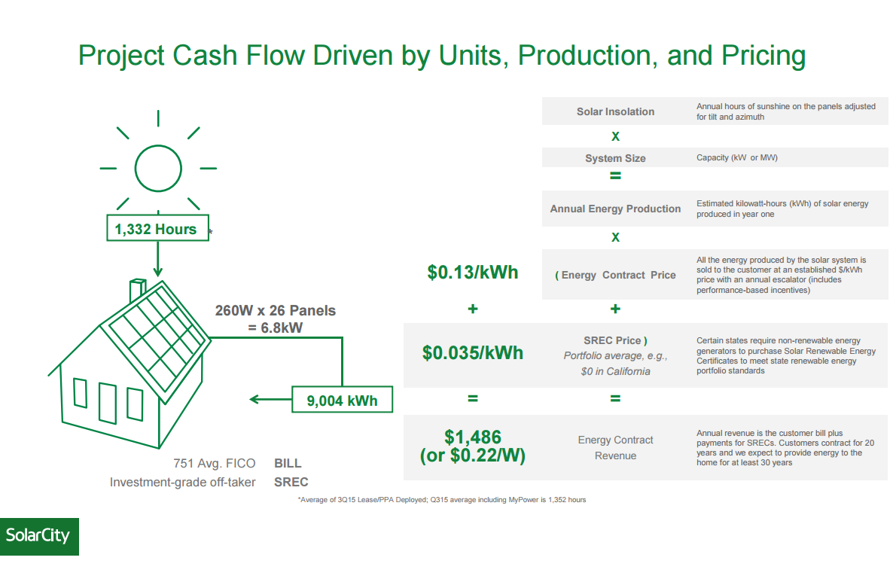This screenshot has width=896, height=588.
Task: Click the green X symbol above System Size
Action: [615, 136]
